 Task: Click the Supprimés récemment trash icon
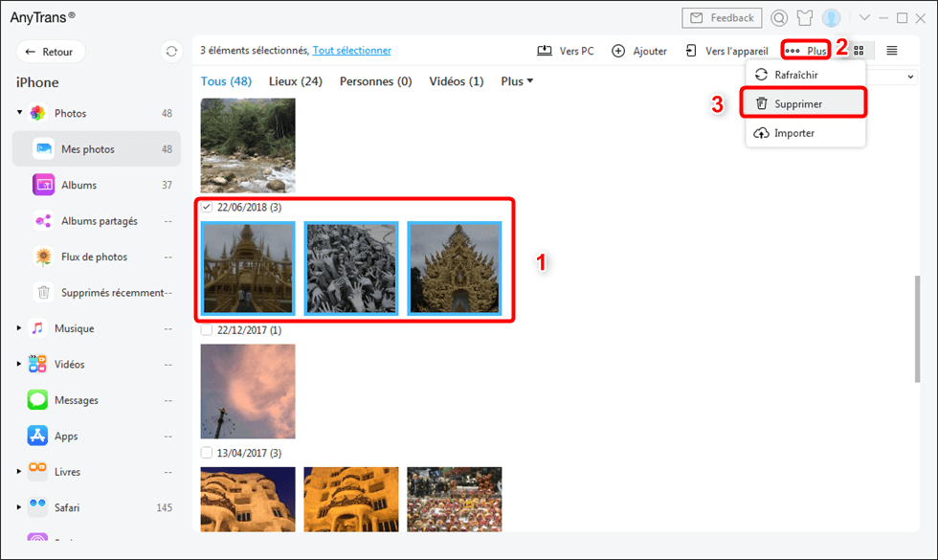[44, 293]
